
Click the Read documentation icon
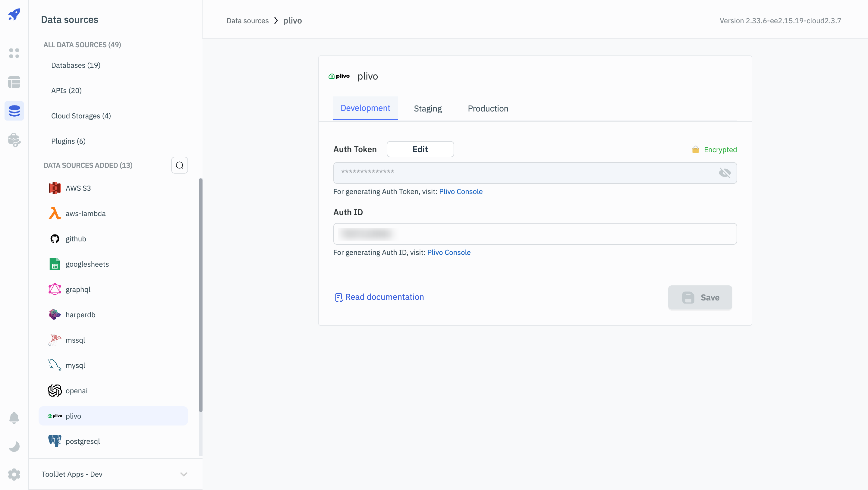pyautogui.click(x=339, y=297)
